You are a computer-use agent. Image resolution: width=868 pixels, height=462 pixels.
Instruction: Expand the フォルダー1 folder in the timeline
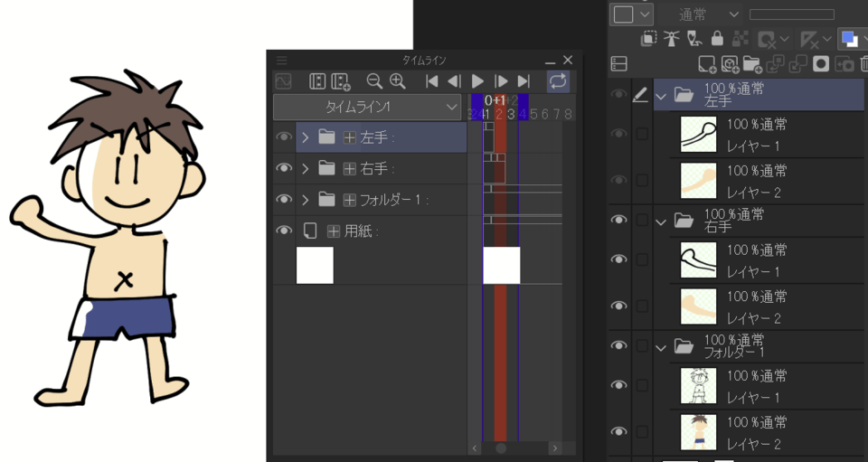(305, 200)
